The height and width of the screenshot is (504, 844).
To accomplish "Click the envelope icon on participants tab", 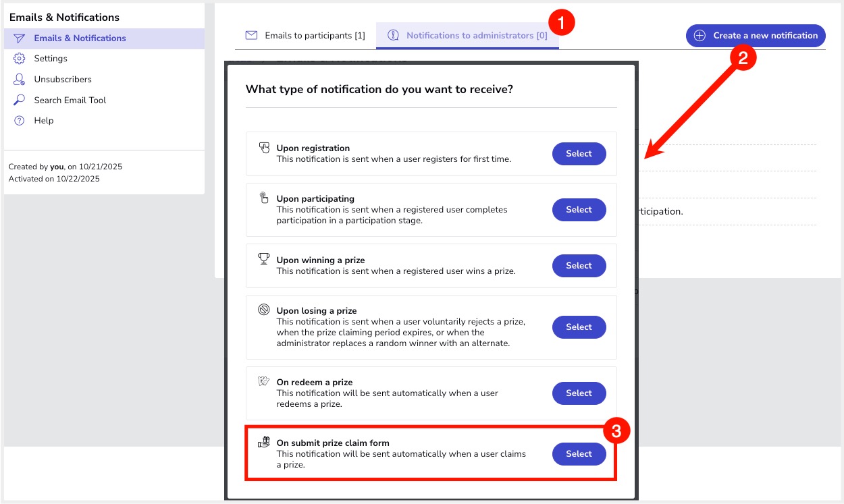I will 251,35.
